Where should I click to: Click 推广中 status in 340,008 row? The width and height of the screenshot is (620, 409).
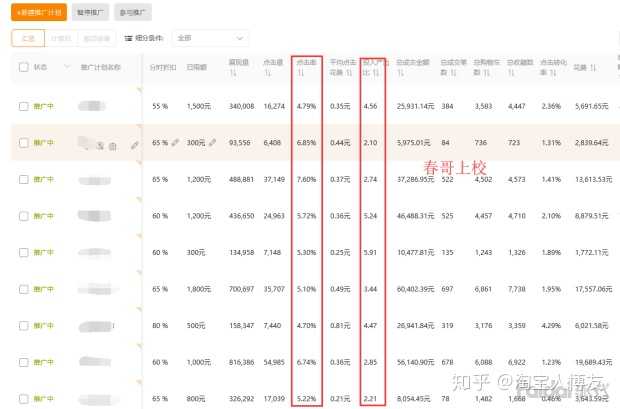(x=43, y=106)
